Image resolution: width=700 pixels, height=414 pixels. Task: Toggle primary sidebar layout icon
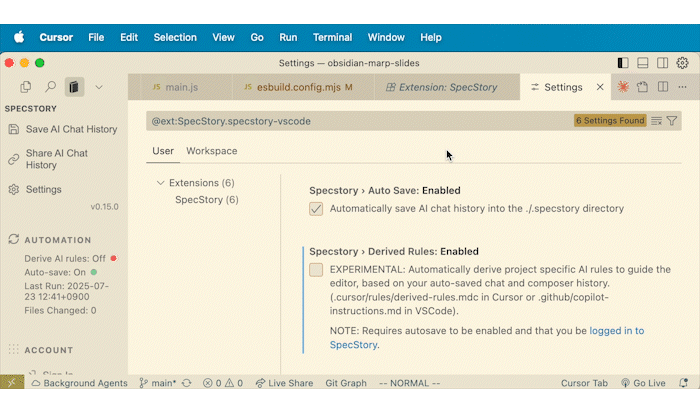coord(623,63)
